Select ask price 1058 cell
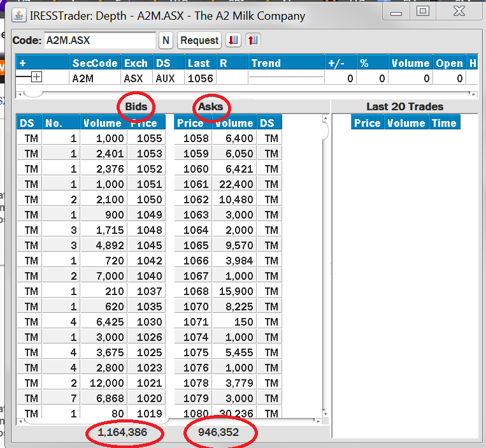Viewport: 486px width, 448px height. [x=193, y=138]
